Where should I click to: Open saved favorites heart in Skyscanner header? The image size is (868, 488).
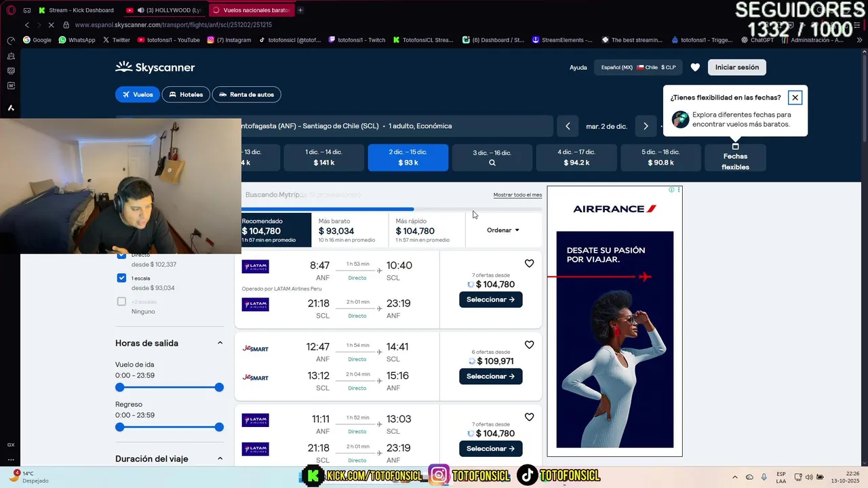coord(695,67)
